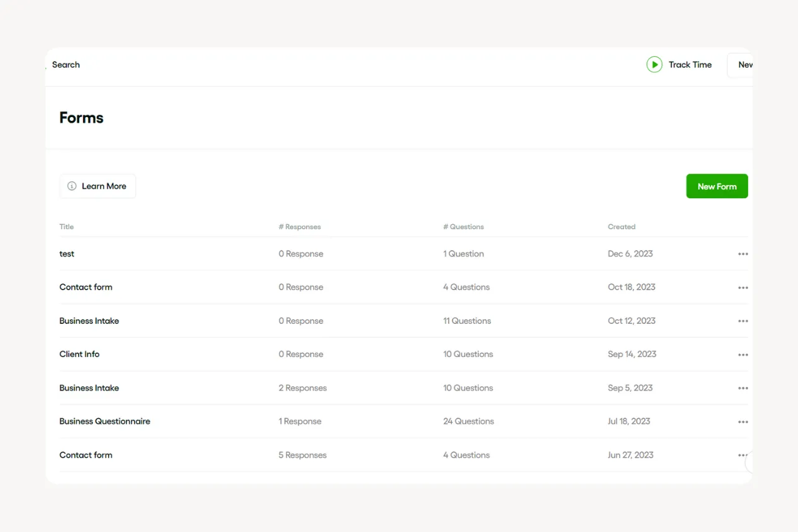
Task: Create a form with New Form button
Action: pos(717,186)
